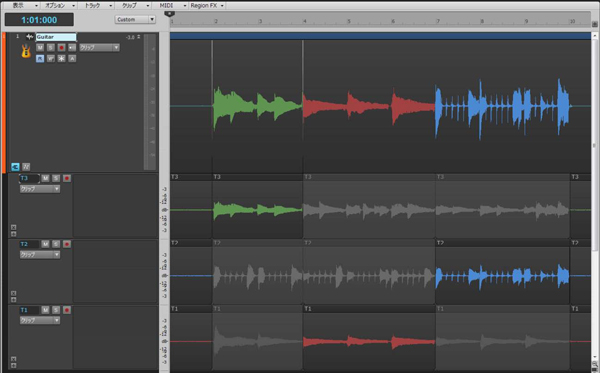Open the Custom track control dropdown

pos(135,20)
